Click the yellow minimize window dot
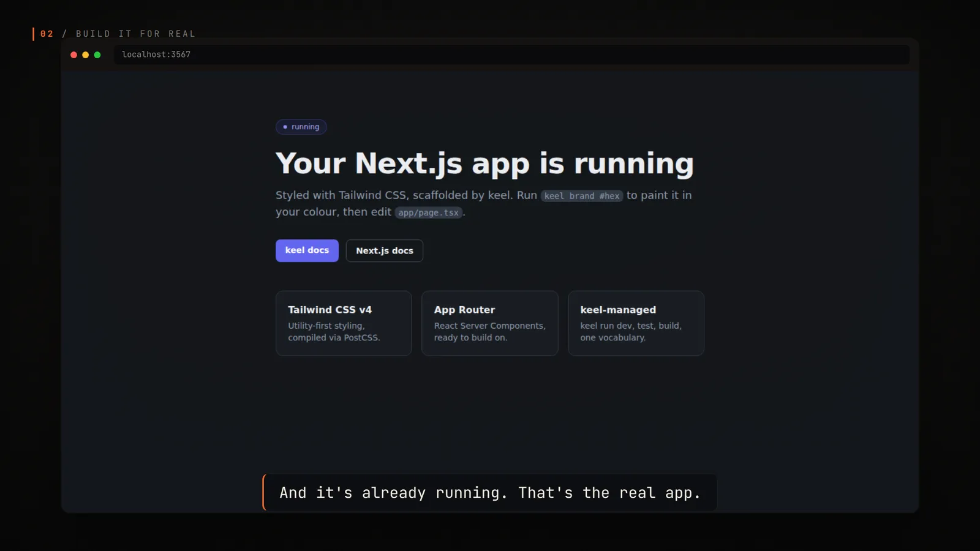Screen dimensions: 980x551 point(86,55)
